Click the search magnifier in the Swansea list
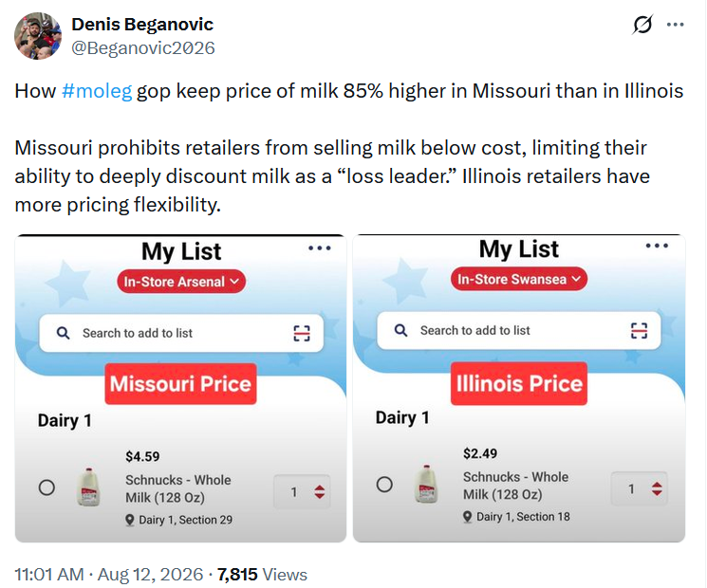 pos(400,330)
